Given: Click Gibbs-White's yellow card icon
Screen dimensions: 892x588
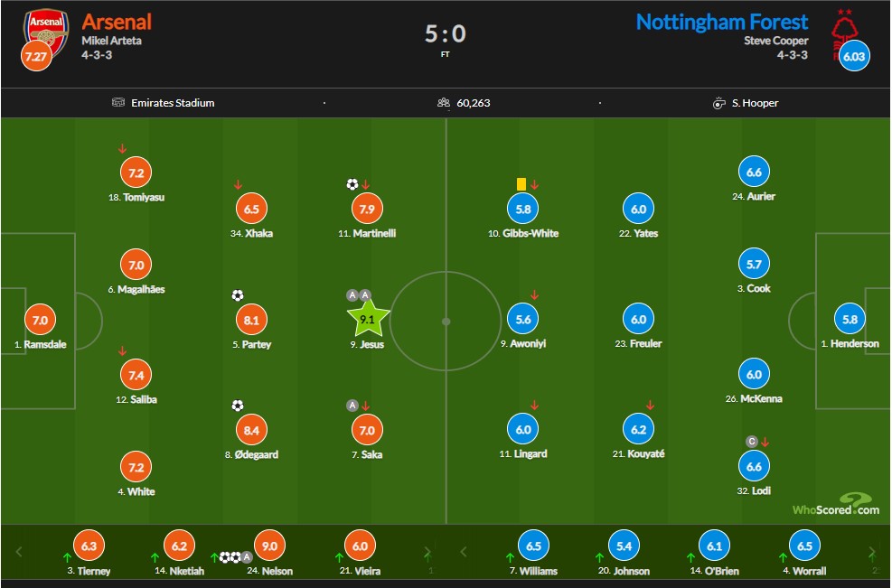Looking at the screenshot, I should coord(521,184).
